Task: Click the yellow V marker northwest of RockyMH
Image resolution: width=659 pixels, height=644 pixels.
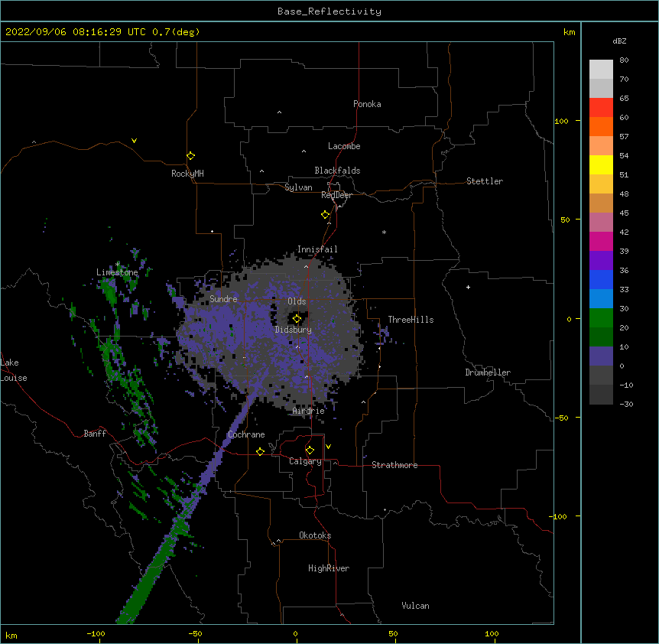Action: [134, 141]
